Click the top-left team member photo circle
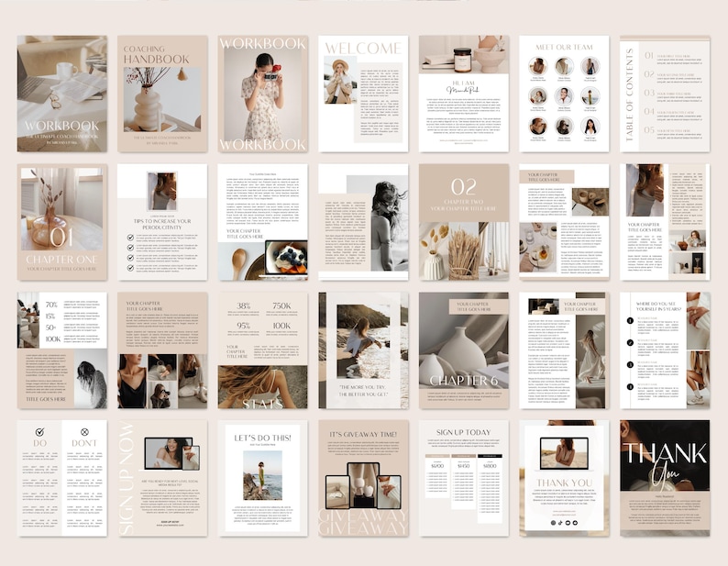This screenshot has width=728, height=566. tap(537, 65)
